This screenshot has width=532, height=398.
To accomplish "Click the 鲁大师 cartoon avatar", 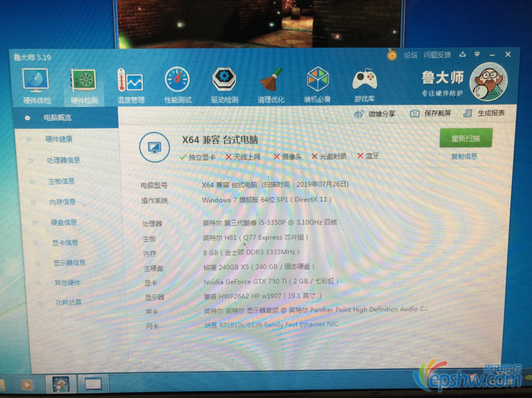I will tap(488, 82).
